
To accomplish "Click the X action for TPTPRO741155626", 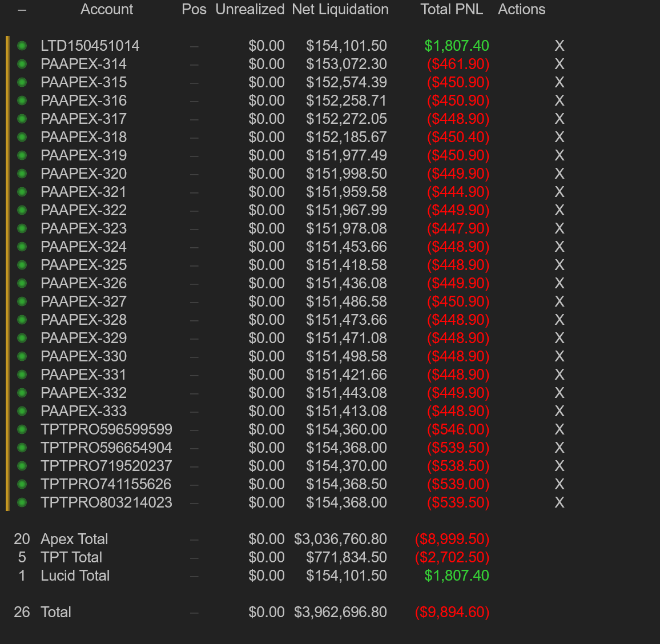I will pyautogui.click(x=559, y=484).
